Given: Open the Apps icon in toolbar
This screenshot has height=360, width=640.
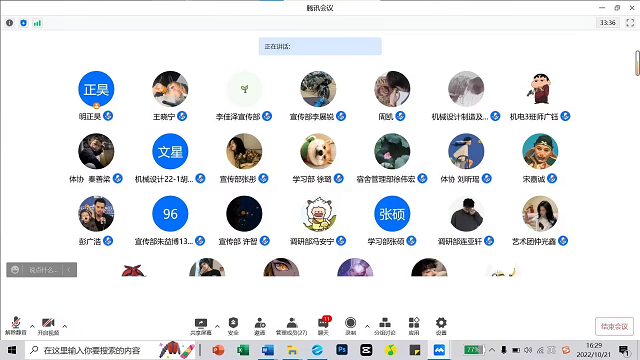Looking at the screenshot, I should 414,326.
